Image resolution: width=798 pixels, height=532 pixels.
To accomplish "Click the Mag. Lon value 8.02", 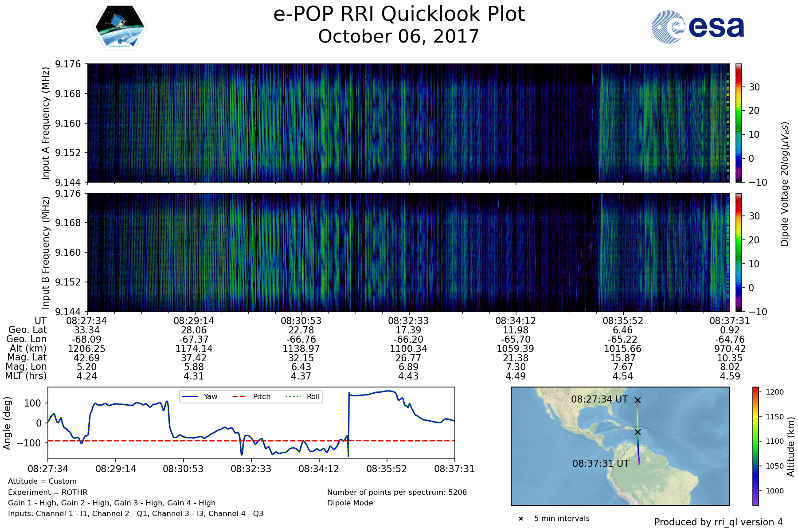I will point(730,367).
